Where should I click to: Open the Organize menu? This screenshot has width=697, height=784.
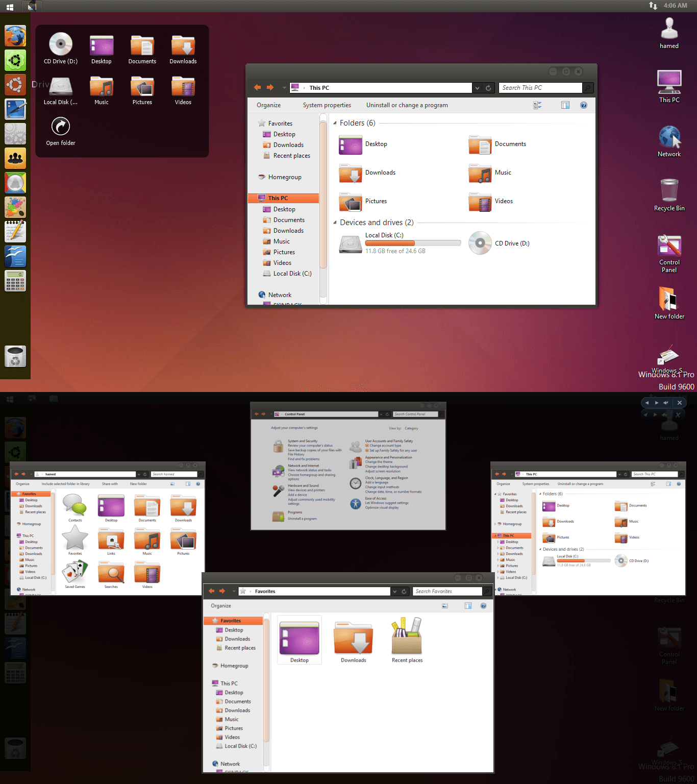(x=269, y=105)
